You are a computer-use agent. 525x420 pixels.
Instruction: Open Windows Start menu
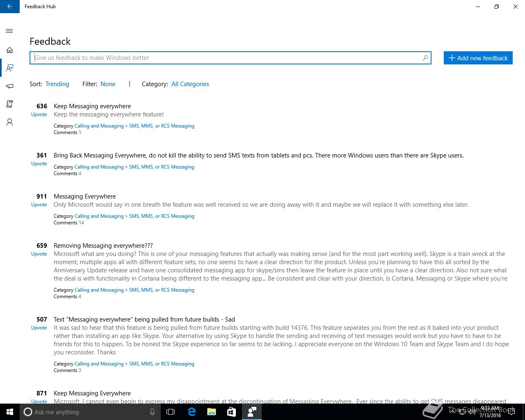[10, 412]
